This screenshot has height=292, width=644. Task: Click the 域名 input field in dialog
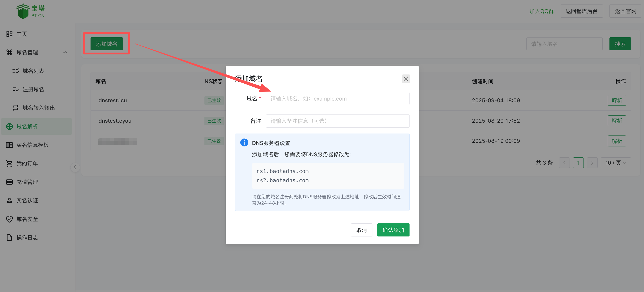click(337, 98)
